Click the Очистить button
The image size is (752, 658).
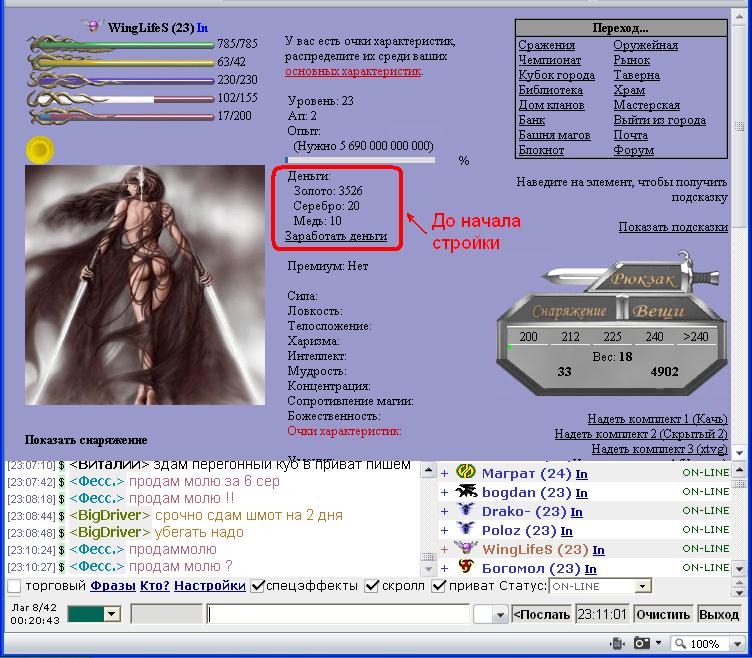663,614
